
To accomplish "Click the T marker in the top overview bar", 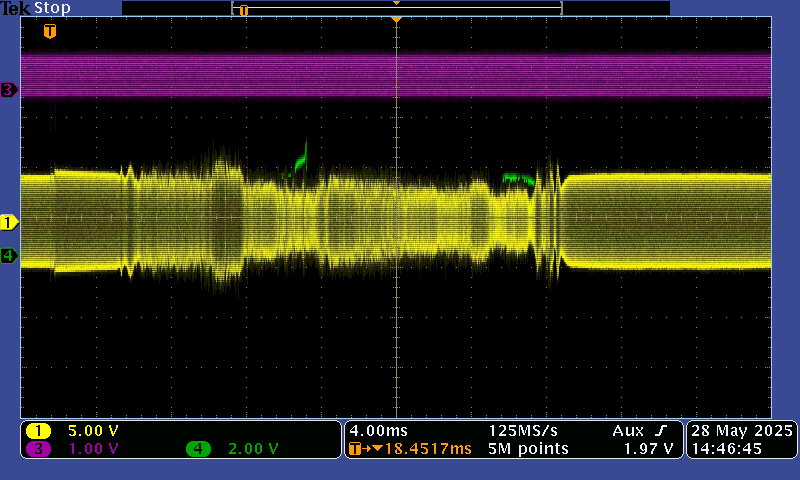I will [243, 10].
